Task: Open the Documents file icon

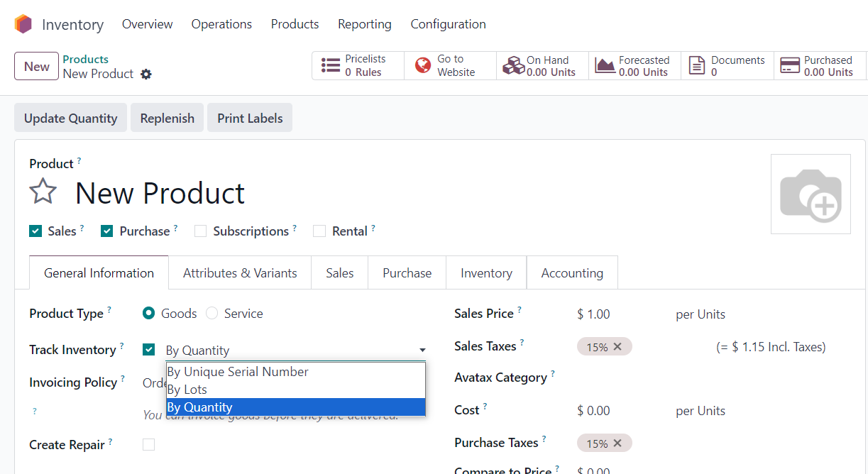Action: [698, 66]
